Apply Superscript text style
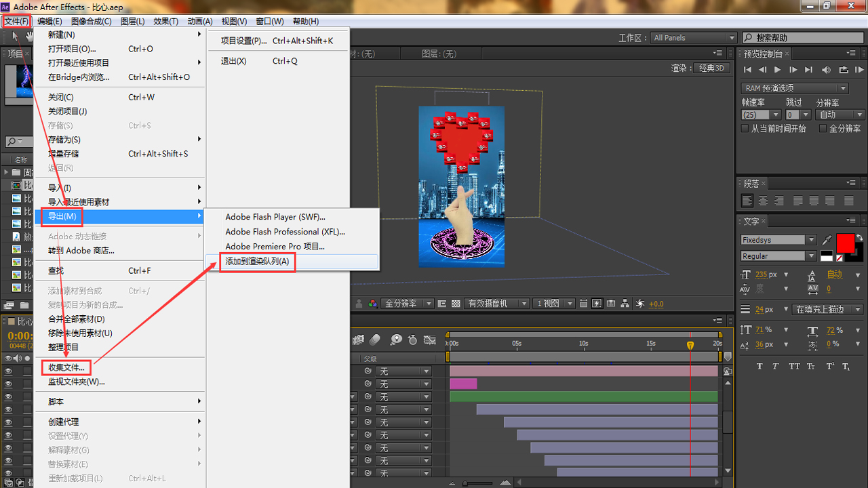The image size is (868, 488). 830,366
